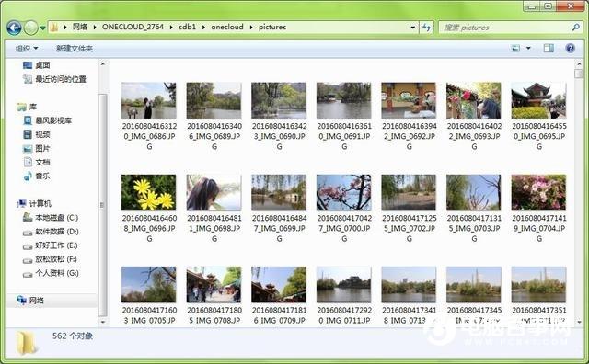The width and height of the screenshot is (589, 364).
Task: Select thumbnail IMG_0689.JPG
Action: 214,100
